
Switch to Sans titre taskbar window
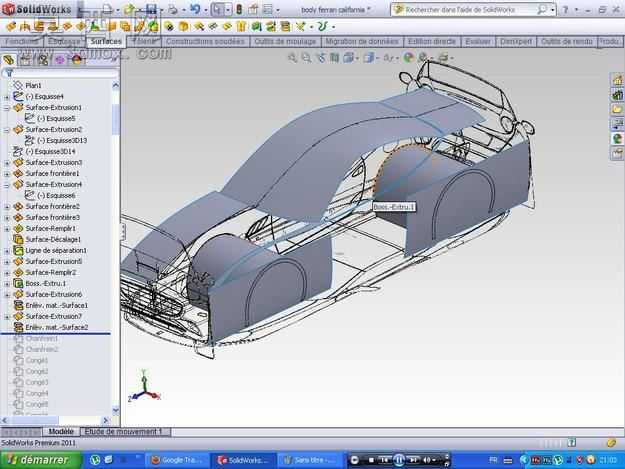click(x=310, y=460)
